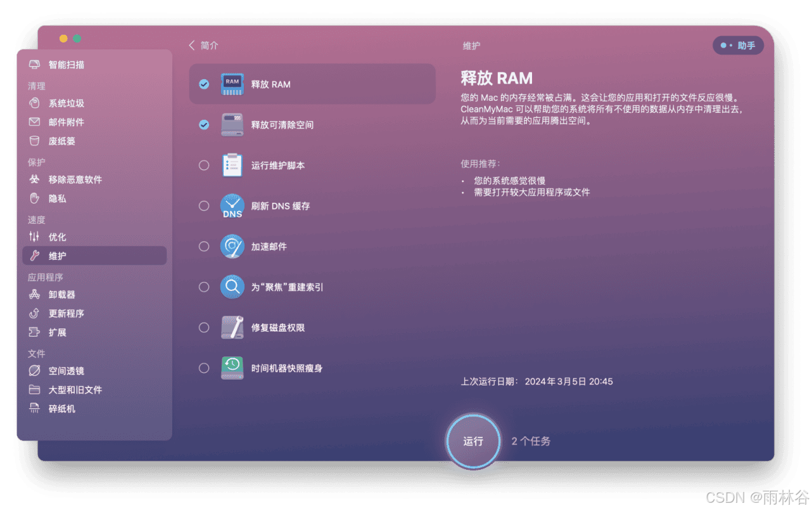The width and height of the screenshot is (812, 511).
Task: Switch to 隐私 section
Action: click(x=94, y=198)
